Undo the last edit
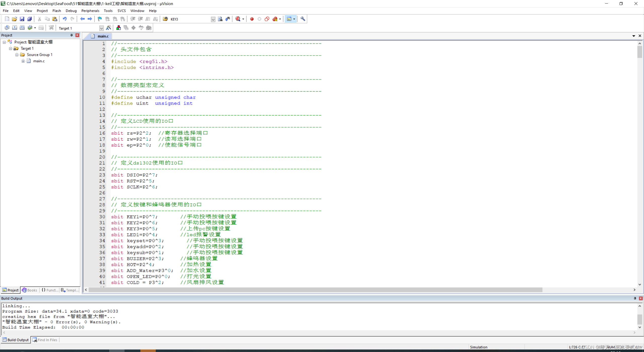 65,19
